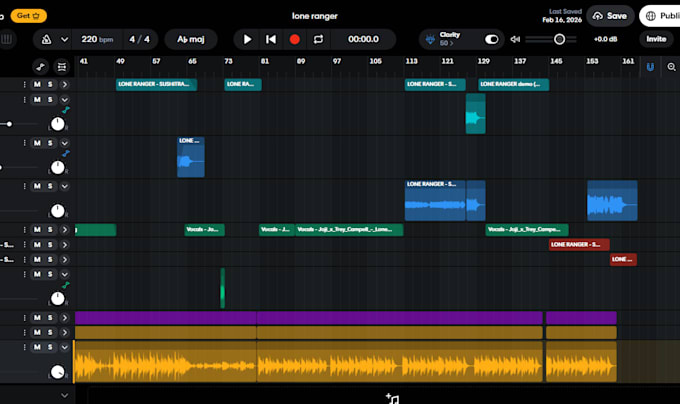Open the three-dot menu of the LONE RANGER - SUSHITRA track

click(x=24, y=85)
